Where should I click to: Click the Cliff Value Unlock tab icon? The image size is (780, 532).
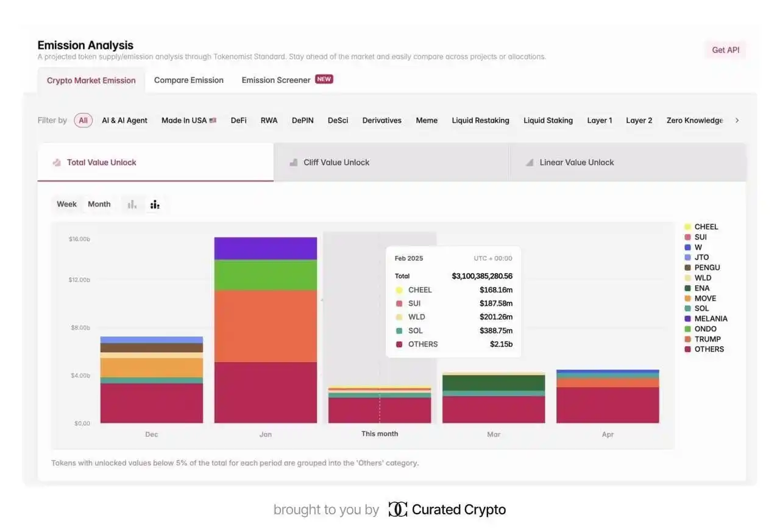292,163
